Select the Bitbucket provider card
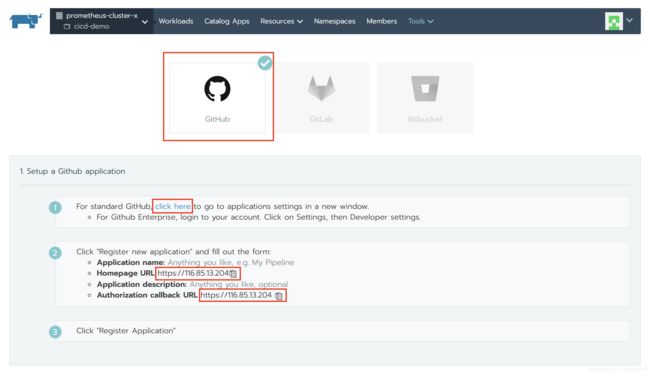 tap(425, 98)
